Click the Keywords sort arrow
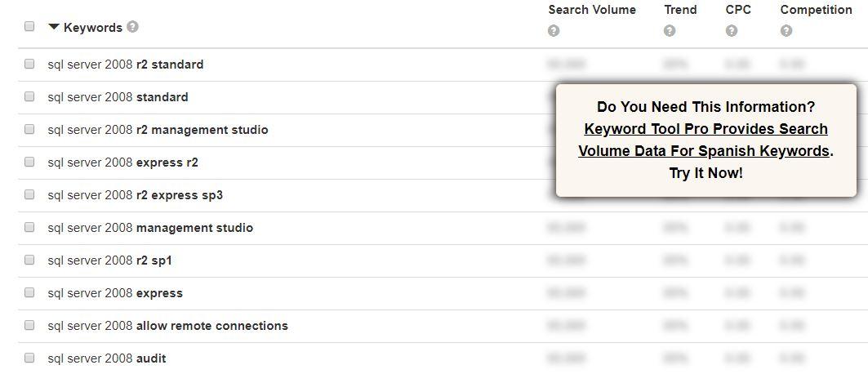The height and width of the screenshot is (374, 868). (54, 27)
